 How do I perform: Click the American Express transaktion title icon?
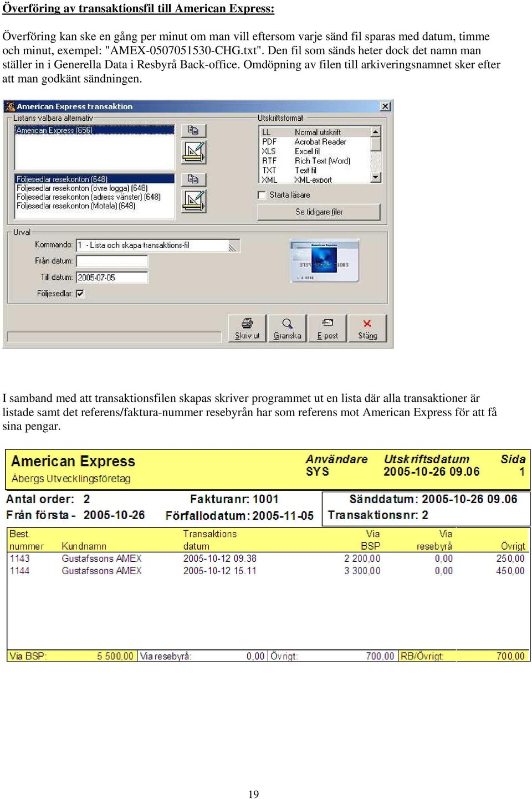[x=10, y=106]
